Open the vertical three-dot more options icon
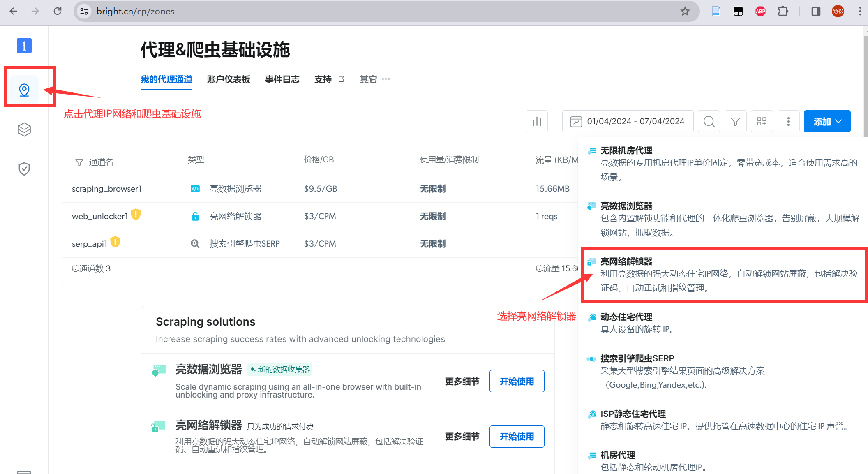Image resolution: width=868 pixels, height=474 pixels. click(788, 121)
